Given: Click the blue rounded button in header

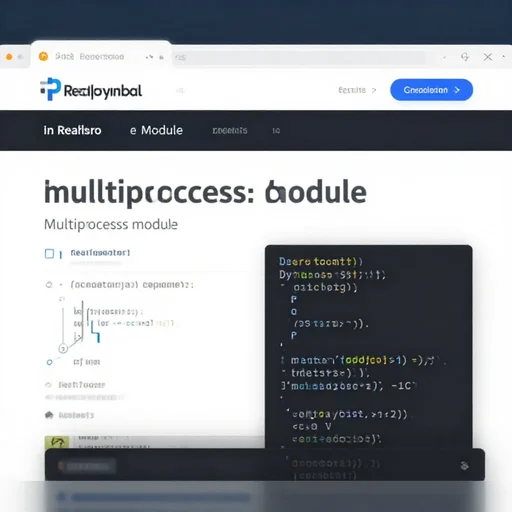Looking at the screenshot, I should (x=431, y=90).
